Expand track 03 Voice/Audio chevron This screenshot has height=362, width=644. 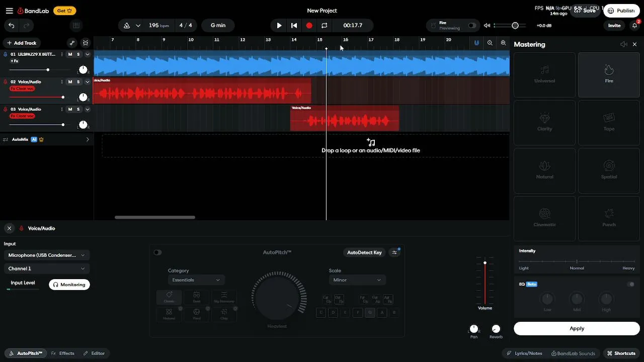click(x=88, y=109)
